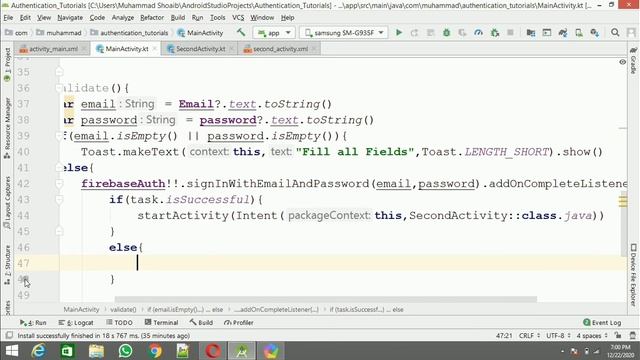The height and width of the screenshot is (360, 640).
Task: Sync project with Gradle files icon
Action: tap(563, 33)
